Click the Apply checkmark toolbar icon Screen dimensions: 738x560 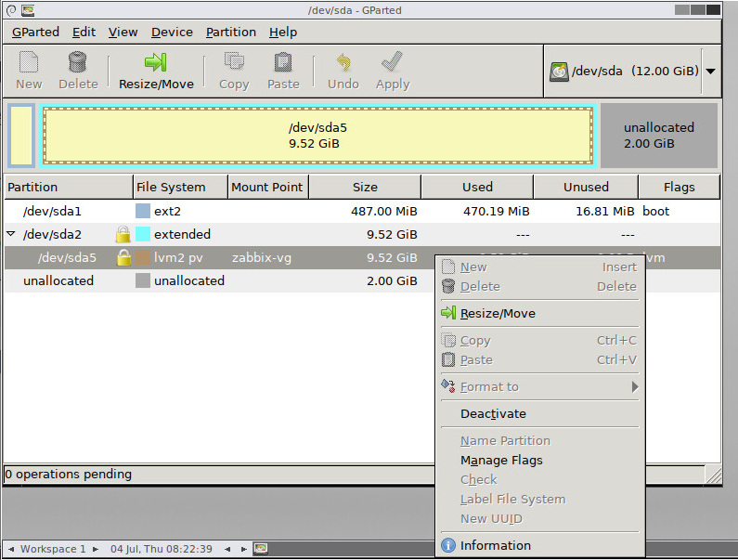click(392, 62)
